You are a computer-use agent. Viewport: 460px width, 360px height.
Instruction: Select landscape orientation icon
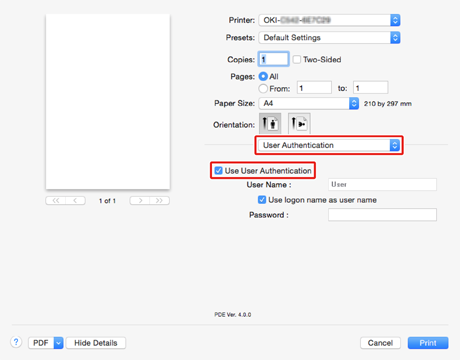(299, 123)
